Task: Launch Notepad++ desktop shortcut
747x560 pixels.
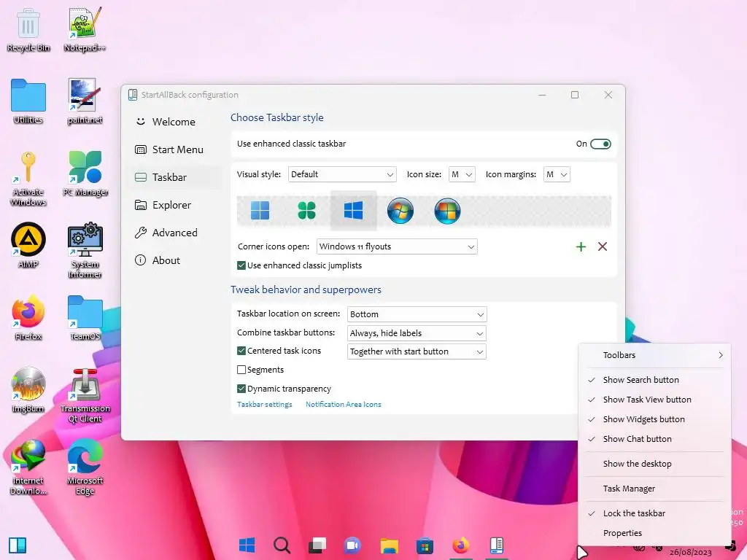Action: pos(85,30)
